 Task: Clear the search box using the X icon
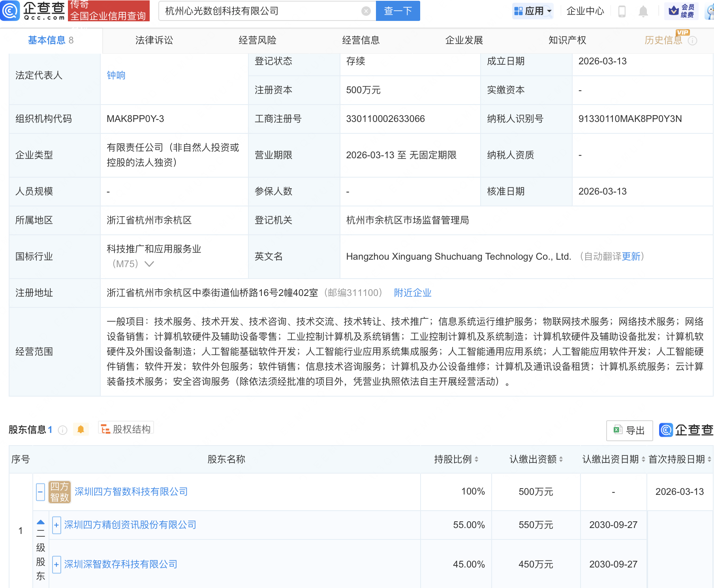(366, 11)
